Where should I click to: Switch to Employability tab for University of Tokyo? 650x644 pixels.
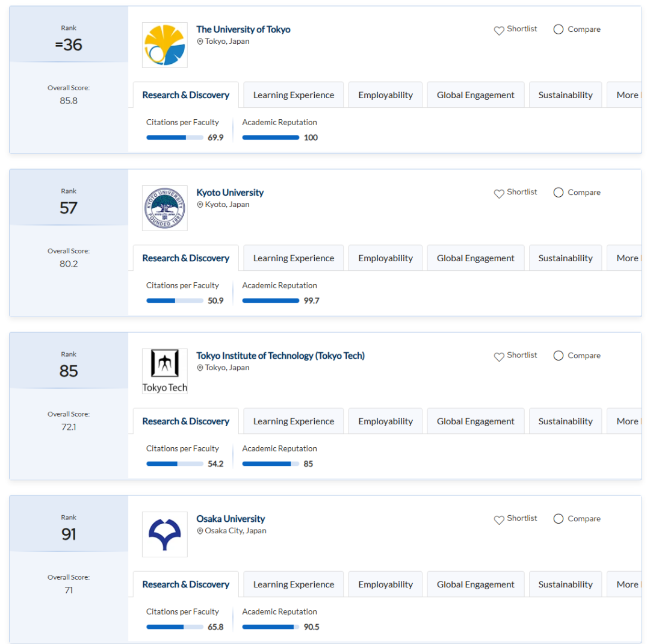coord(386,95)
